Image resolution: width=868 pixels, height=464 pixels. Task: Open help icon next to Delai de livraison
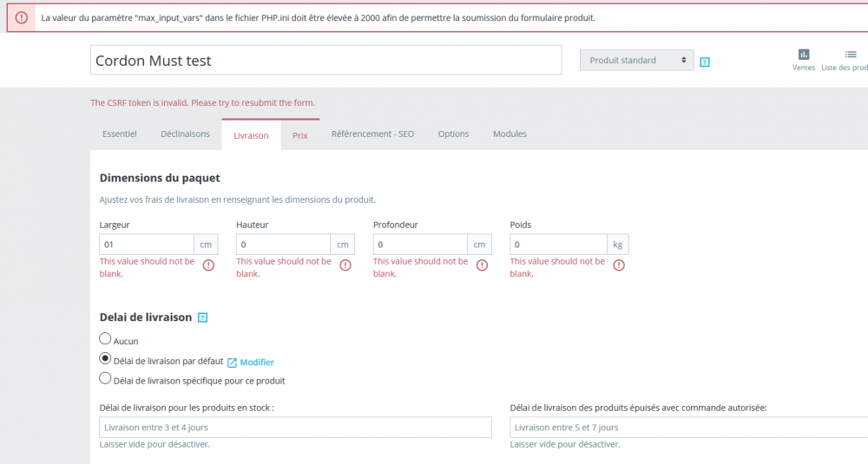(x=202, y=317)
